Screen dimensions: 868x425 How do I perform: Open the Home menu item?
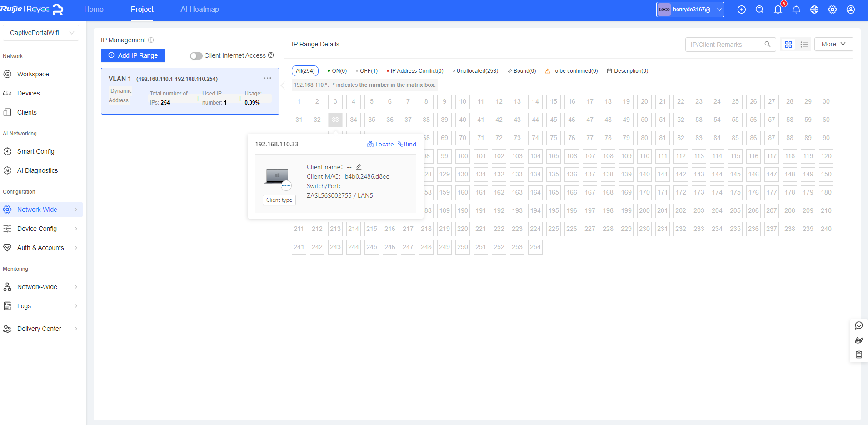94,9
